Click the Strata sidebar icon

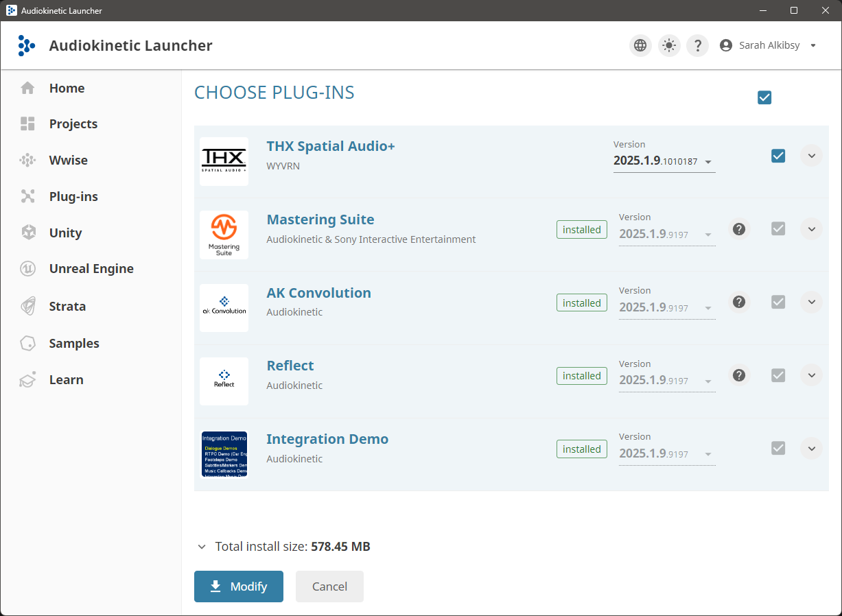tap(27, 306)
